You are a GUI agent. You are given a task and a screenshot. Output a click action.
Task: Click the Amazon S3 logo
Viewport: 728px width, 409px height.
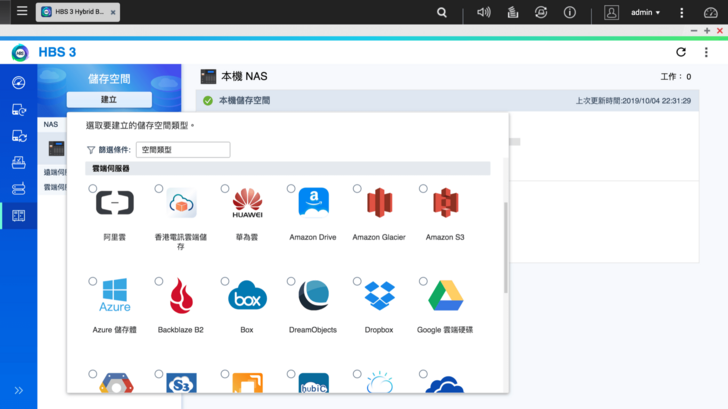(446, 202)
